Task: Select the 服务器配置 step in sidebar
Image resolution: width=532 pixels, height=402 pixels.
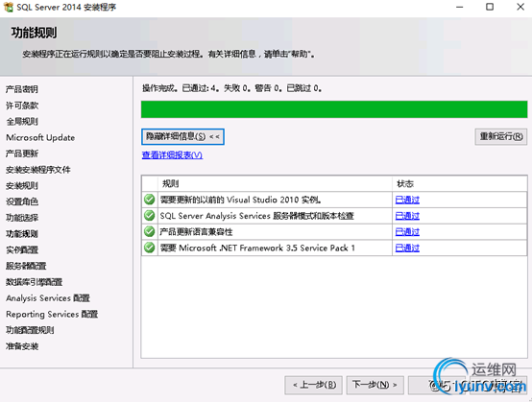Action: tap(26, 266)
